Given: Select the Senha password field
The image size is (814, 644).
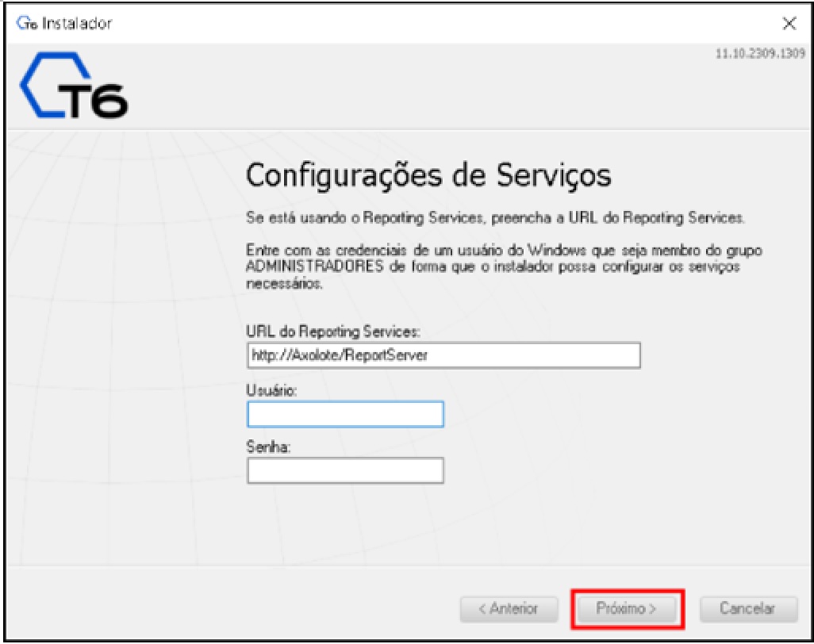Looking at the screenshot, I should pyautogui.click(x=345, y=470).
